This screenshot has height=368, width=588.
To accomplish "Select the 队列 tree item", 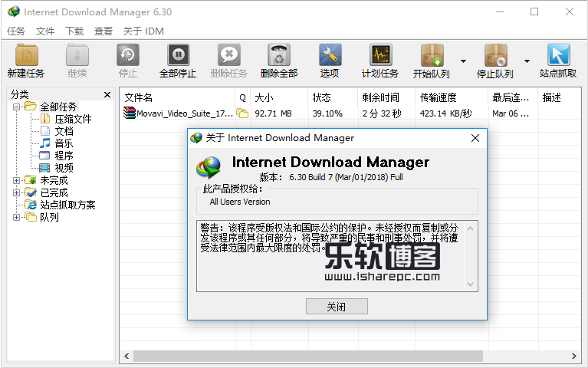I will click(x=49, y=217).
